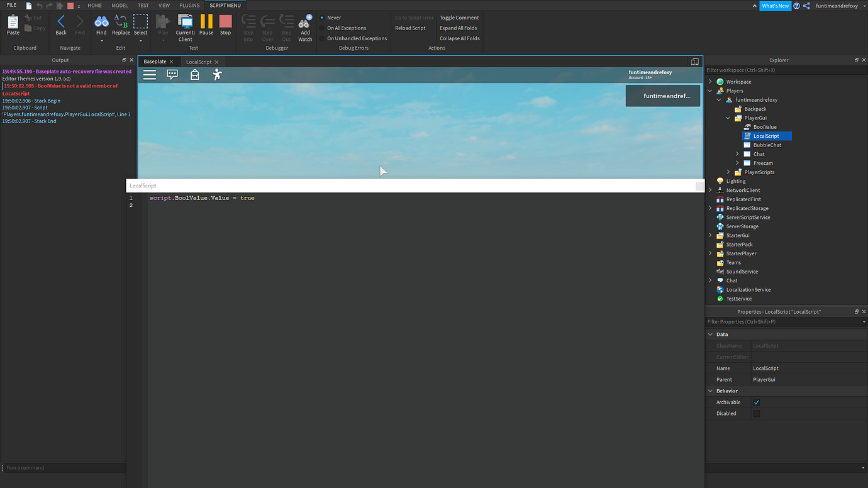Expand Workspace in the Explorer

(710, 81)
